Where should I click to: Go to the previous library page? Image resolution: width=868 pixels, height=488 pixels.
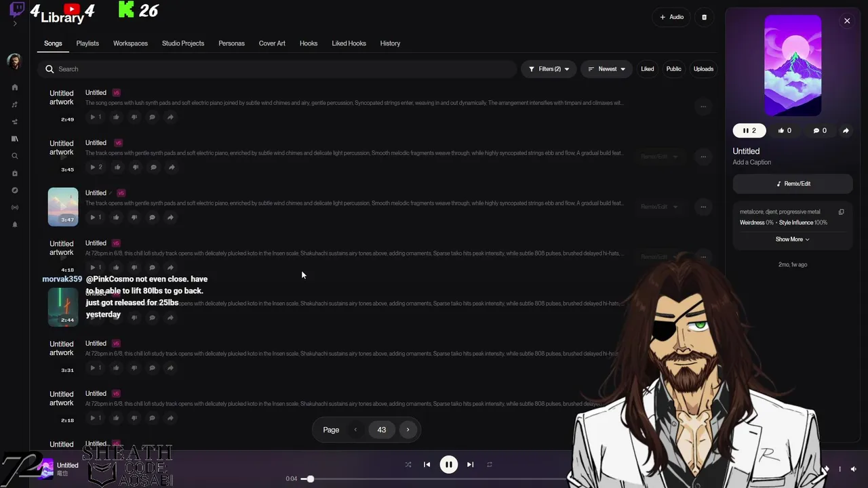(x=355, y=430)
